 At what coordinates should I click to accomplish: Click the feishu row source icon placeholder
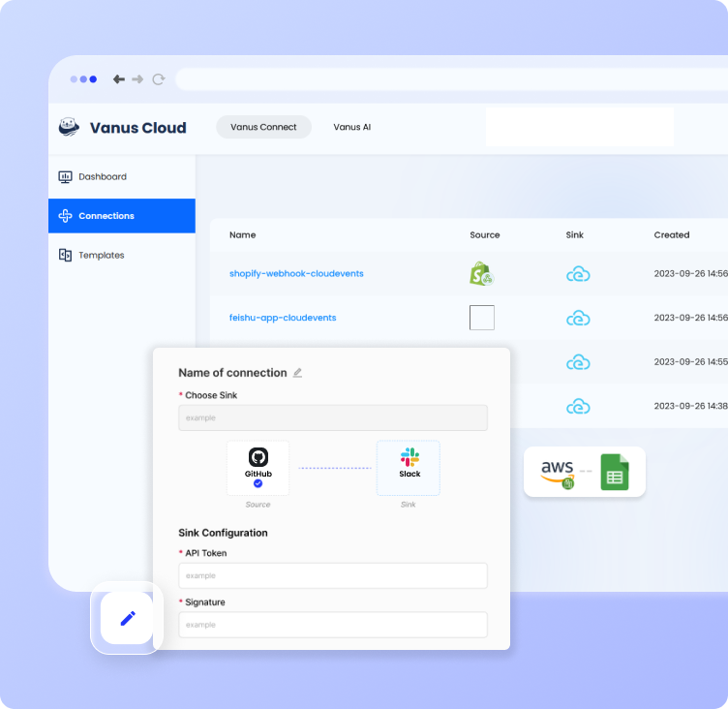(481, 318)
